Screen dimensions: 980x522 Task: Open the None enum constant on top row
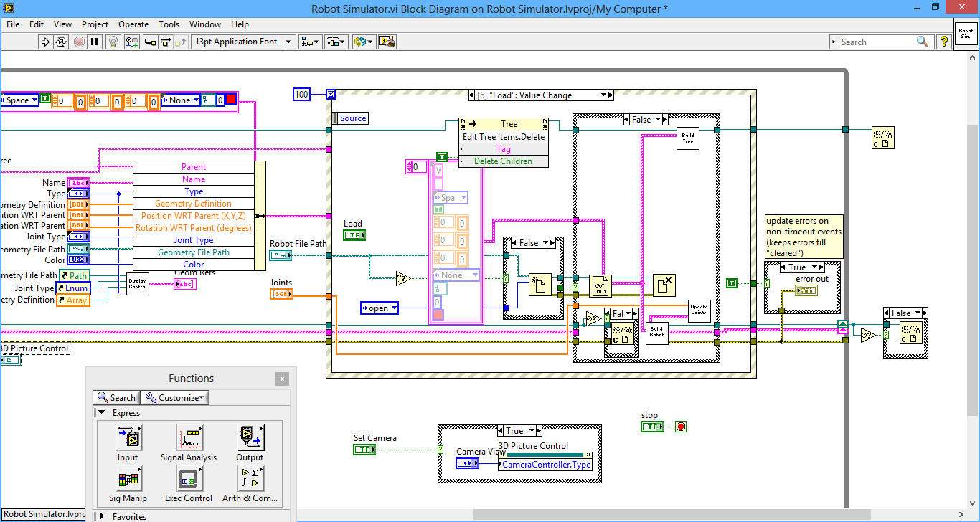tap(179, 100)
